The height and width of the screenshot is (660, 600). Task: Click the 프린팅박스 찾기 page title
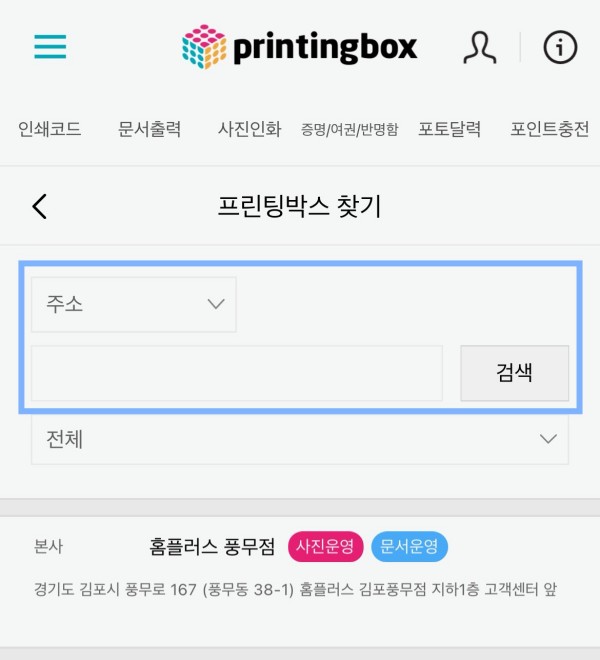point(300,207)
